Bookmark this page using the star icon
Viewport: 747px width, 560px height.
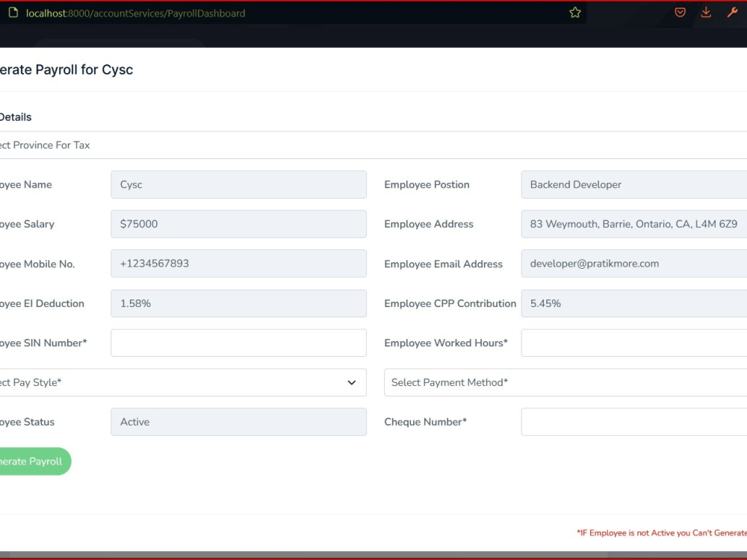click(575, 12)
